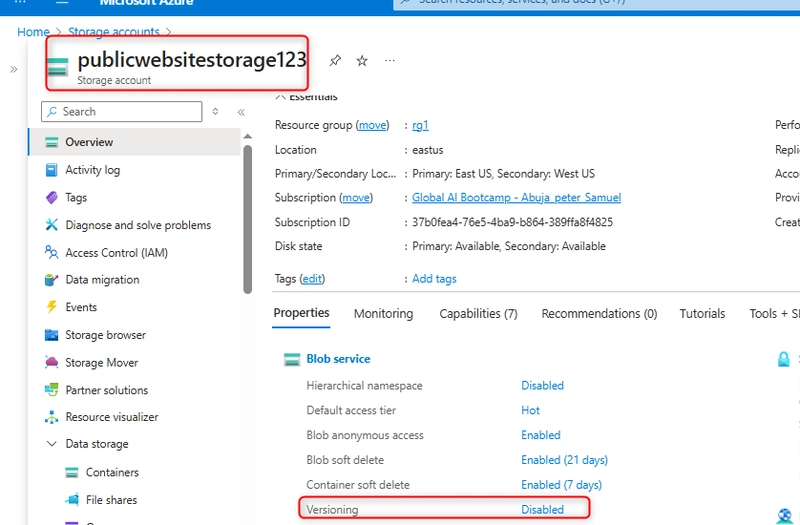This screenshot has height=525, width=800.
Task: Open the Blob service heading link
Action: pyautogui.click(x=338, y=359)
